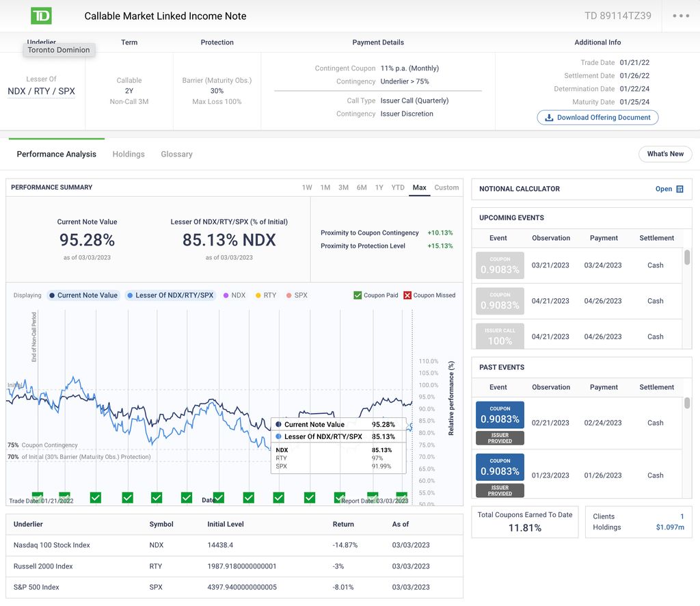
Task: Show the NDX series on chart
Action: 234,295
